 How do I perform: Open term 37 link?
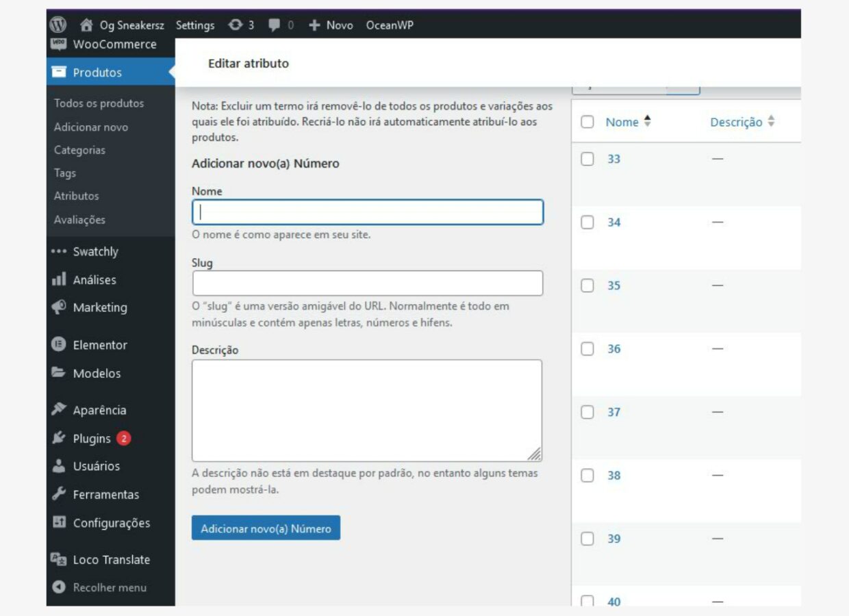click(x=614, y=412)
